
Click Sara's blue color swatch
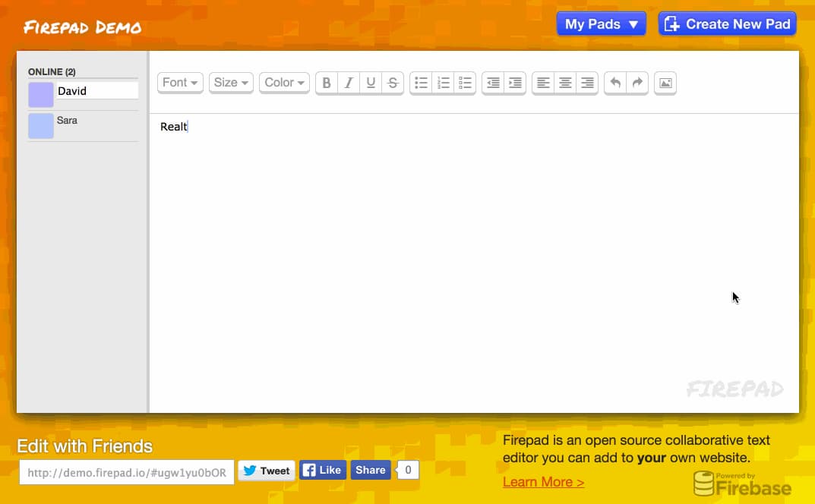(x=41, y=126)
